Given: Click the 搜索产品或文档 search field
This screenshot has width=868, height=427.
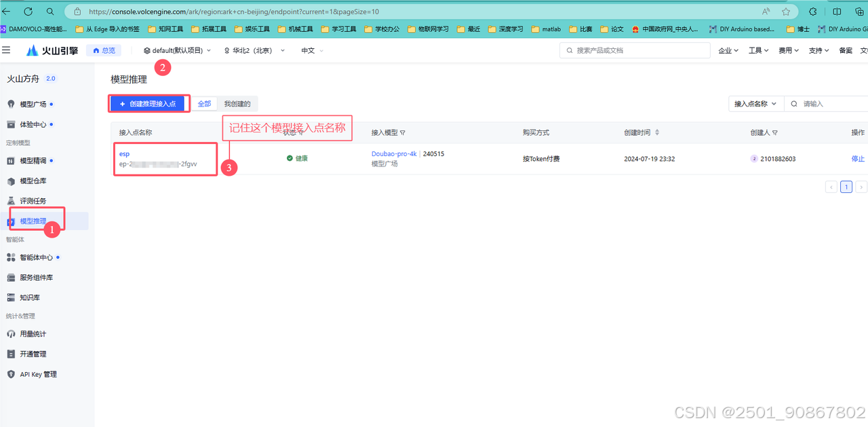Looking at the screenshot, I should tap(635, 50).
